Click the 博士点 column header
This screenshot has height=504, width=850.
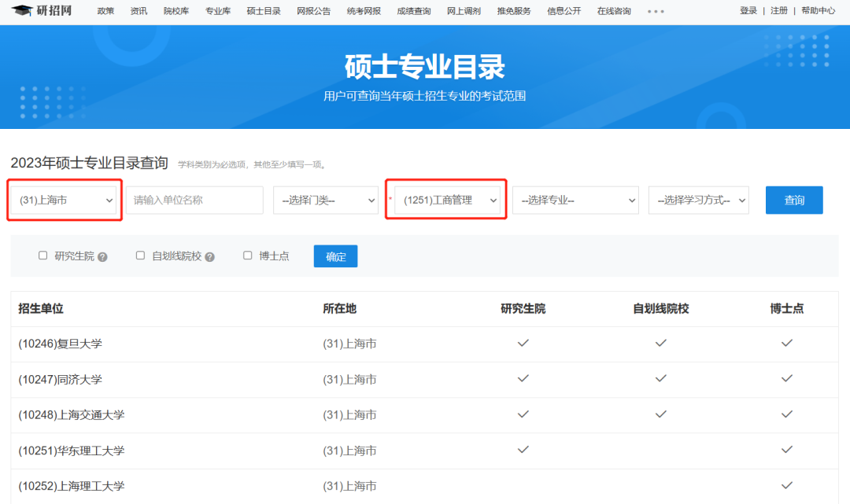coord(786,308)
